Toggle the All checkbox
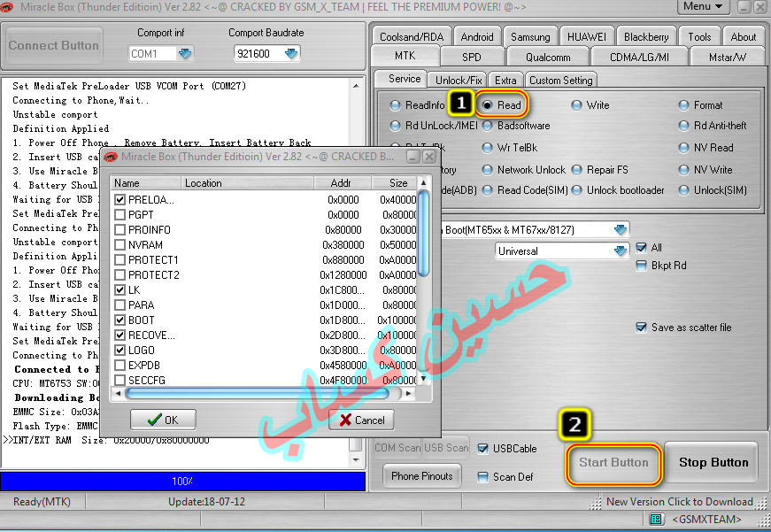This screenshot has width=771, height=532. point(641,247)
